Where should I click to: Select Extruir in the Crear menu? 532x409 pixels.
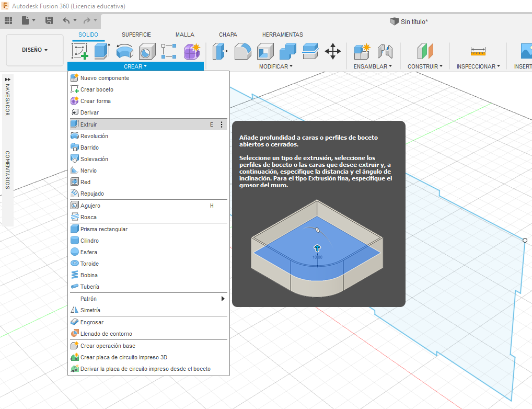pyautogui.click(x=148, y=124)
